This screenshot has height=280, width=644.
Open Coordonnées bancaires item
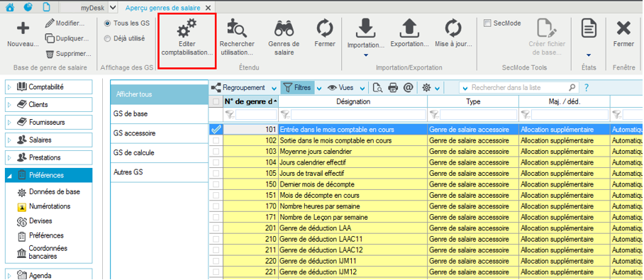[x=42, y=252]
